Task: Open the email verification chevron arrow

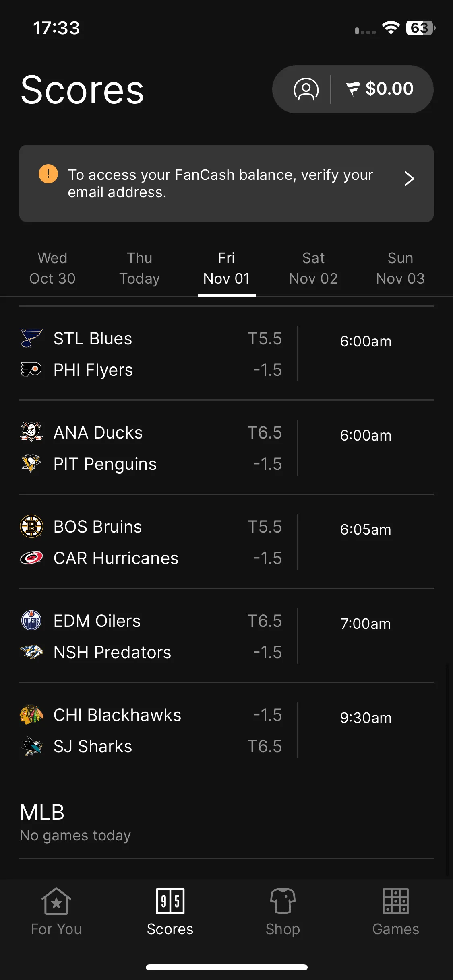Action: (x=409, y=179)
